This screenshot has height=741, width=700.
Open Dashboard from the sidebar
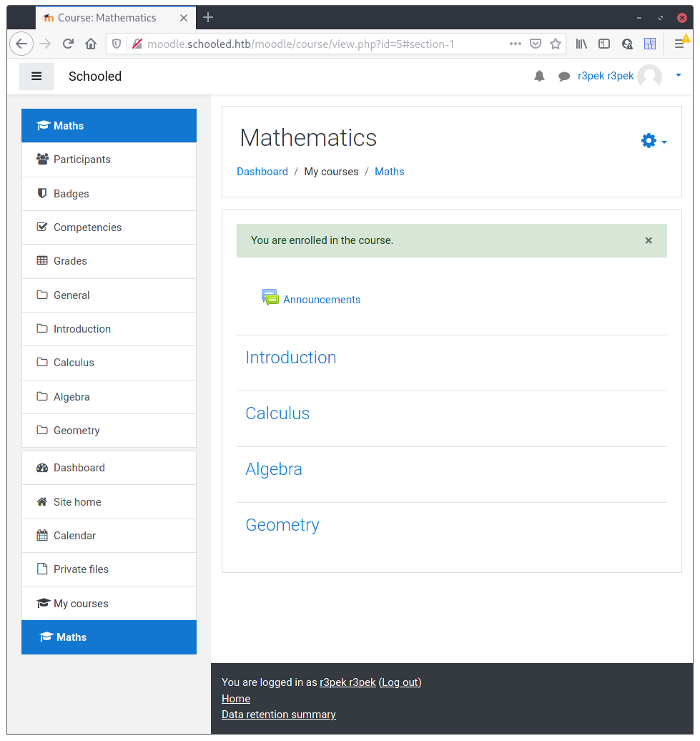79,467
